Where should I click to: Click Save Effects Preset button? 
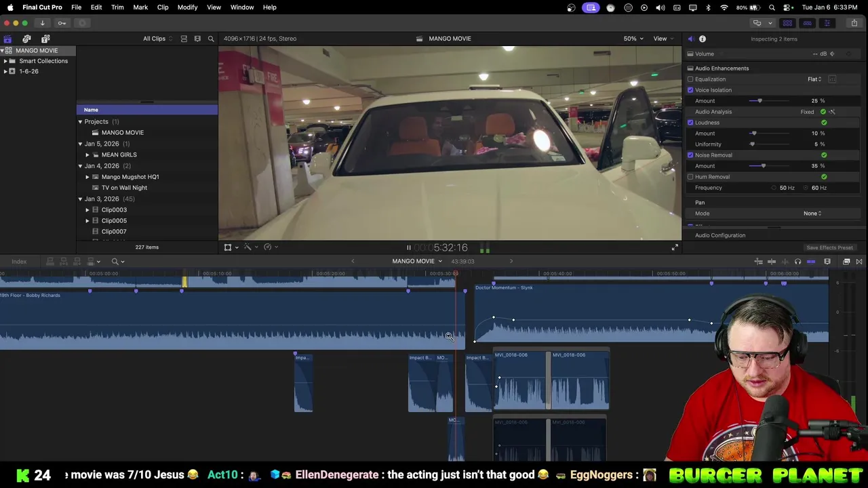829,248
